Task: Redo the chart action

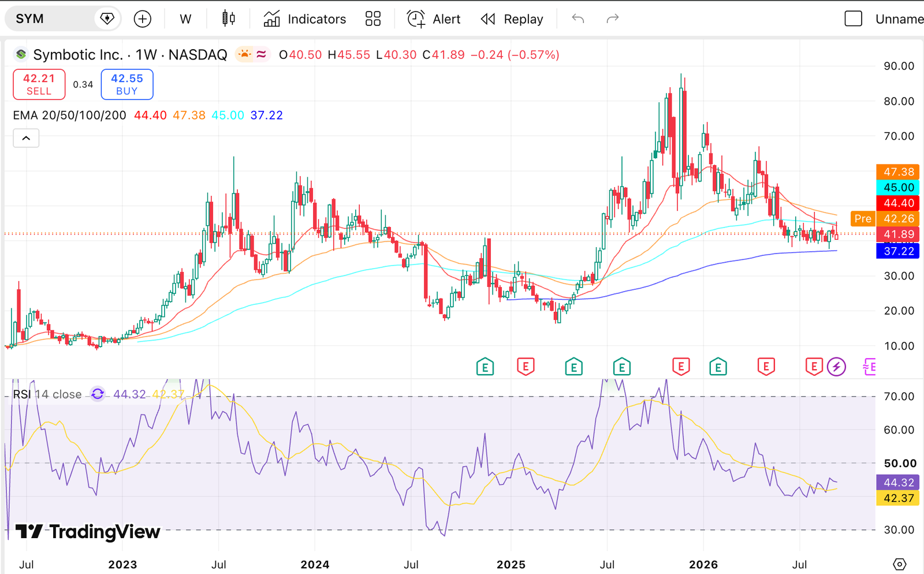Action: pos(613,19)
